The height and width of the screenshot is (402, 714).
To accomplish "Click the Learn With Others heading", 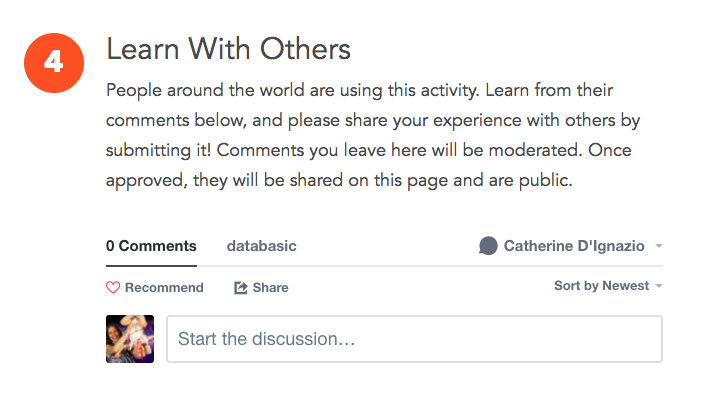I will coord(229,49).
